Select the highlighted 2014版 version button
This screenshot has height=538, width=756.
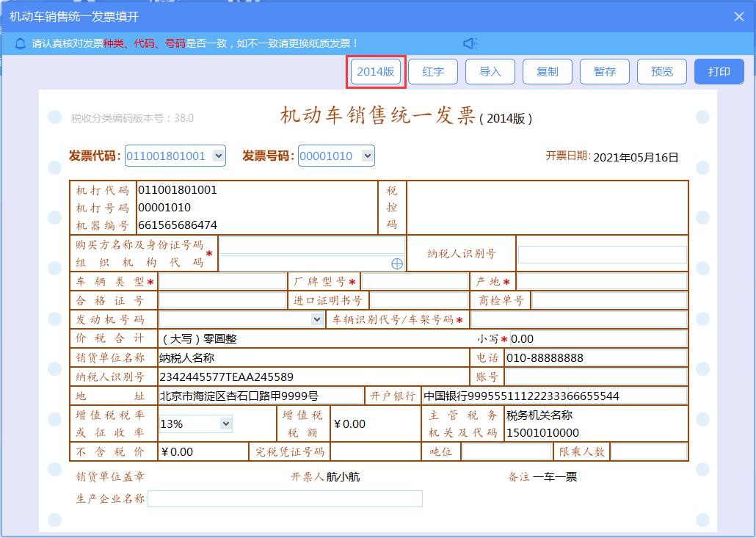click(375, 71)
